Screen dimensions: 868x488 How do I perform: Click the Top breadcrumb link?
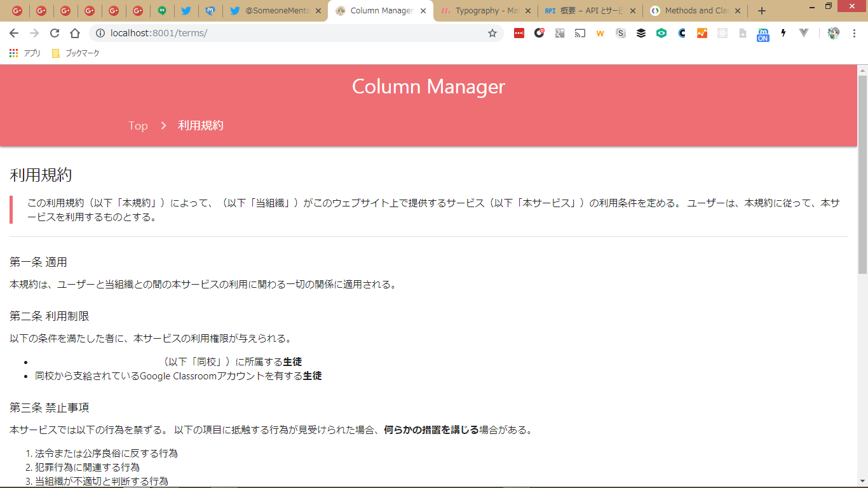coord(138,126)
